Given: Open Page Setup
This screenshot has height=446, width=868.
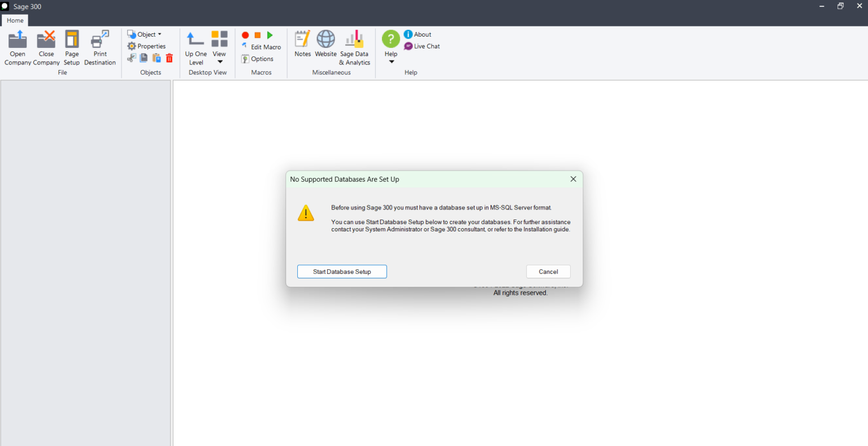Looking at the screenshot, I should click(72, 48).
